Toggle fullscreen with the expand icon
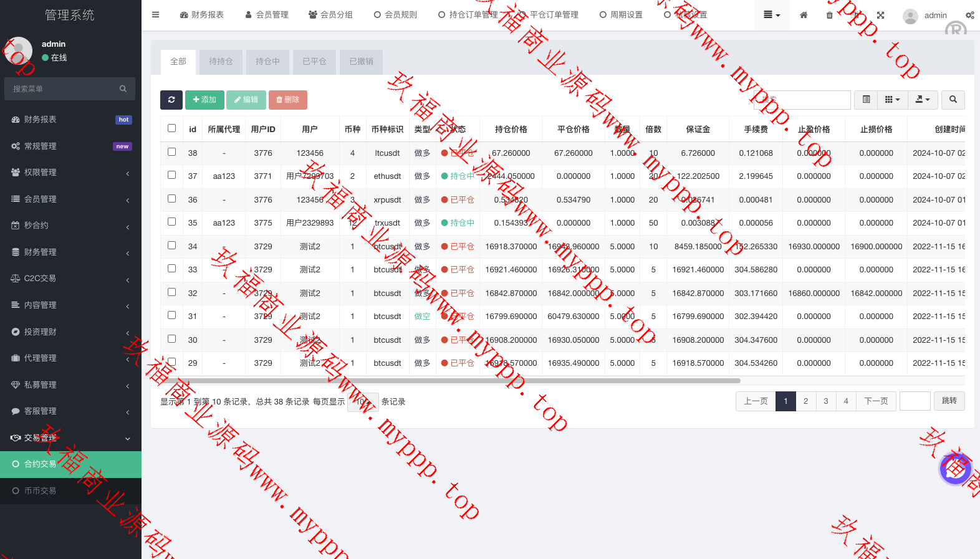Viewport: 980px width, 559px height. [880, 15]
